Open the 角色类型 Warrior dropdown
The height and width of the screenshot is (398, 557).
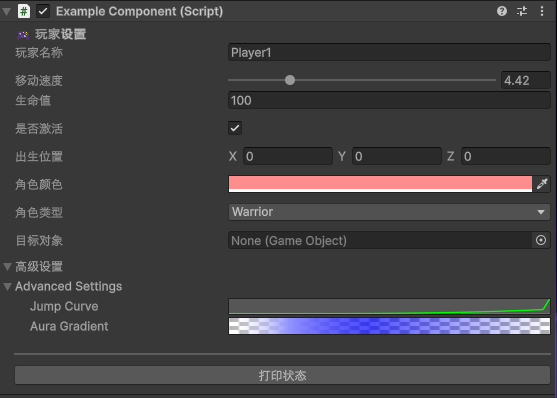point(389,212)
